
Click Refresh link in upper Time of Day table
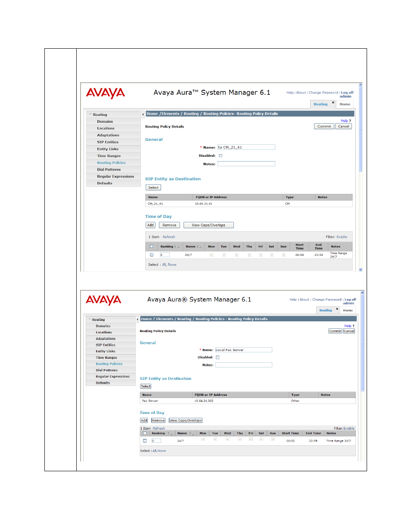[169, 237]
